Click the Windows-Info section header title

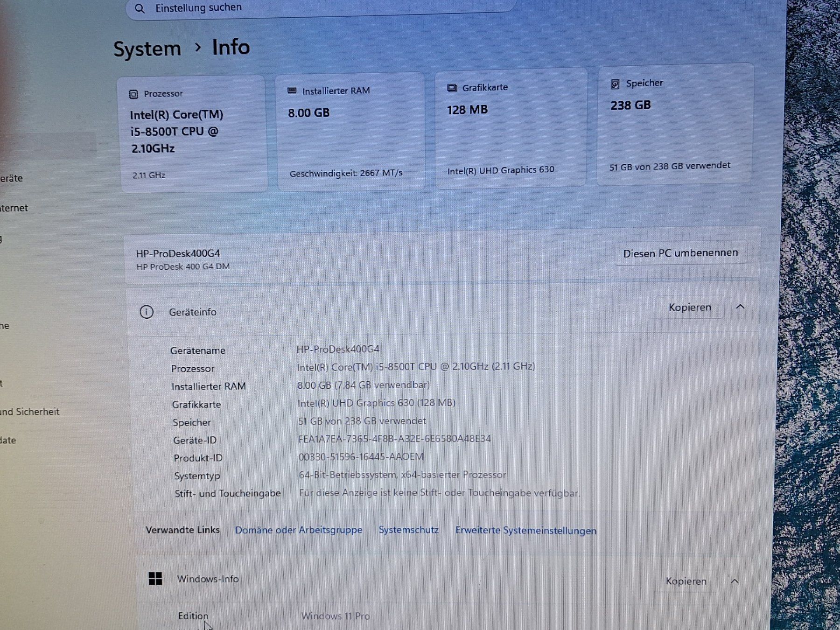click(208, 579)
